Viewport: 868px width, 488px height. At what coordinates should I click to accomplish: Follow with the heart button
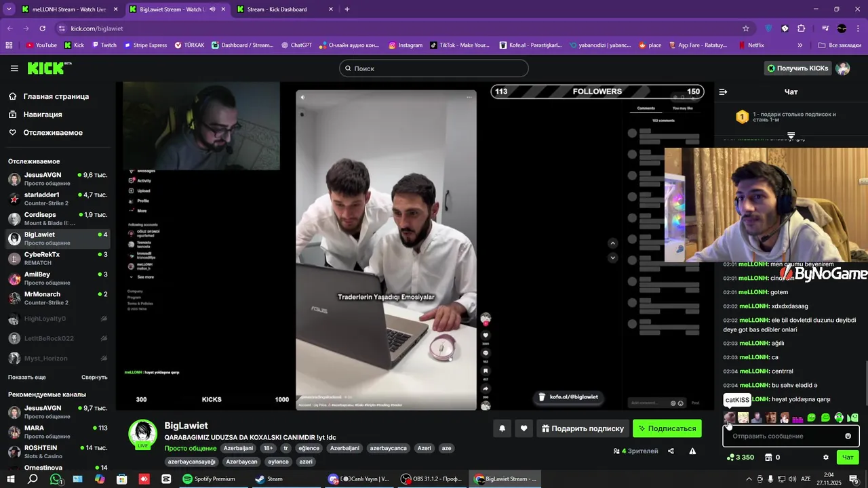pyautogui.click(x=524, y=428)
